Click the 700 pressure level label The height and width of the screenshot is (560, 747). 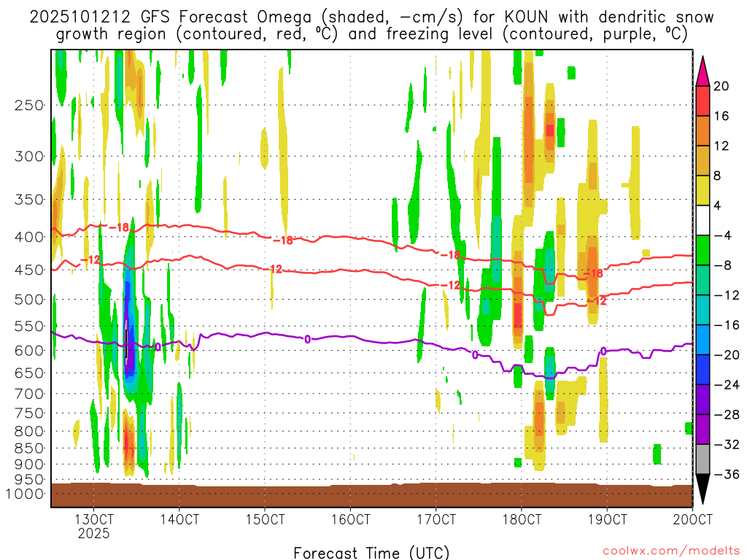29,394
